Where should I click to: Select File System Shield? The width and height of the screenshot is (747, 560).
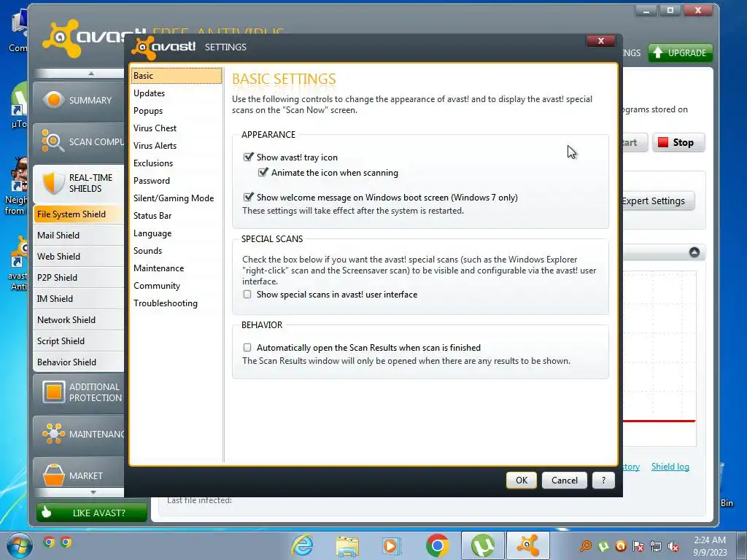point(79,214)
